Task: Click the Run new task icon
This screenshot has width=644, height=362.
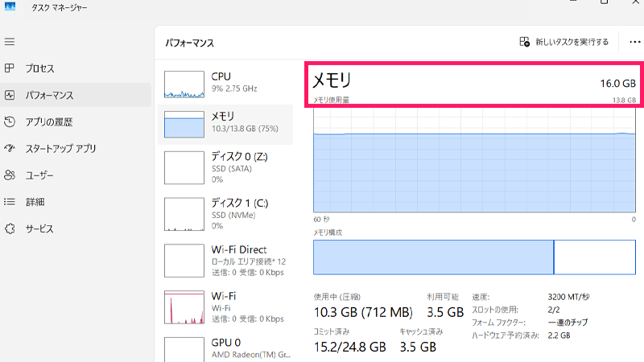Action: tap(525, 42)
